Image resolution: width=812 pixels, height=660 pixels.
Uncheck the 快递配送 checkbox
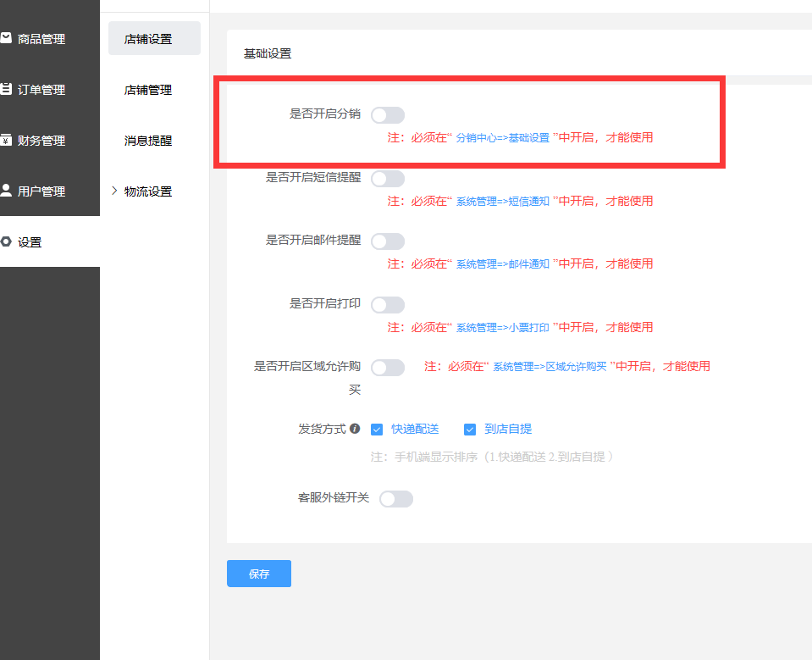pyautogui.click(x=377, y=430)
